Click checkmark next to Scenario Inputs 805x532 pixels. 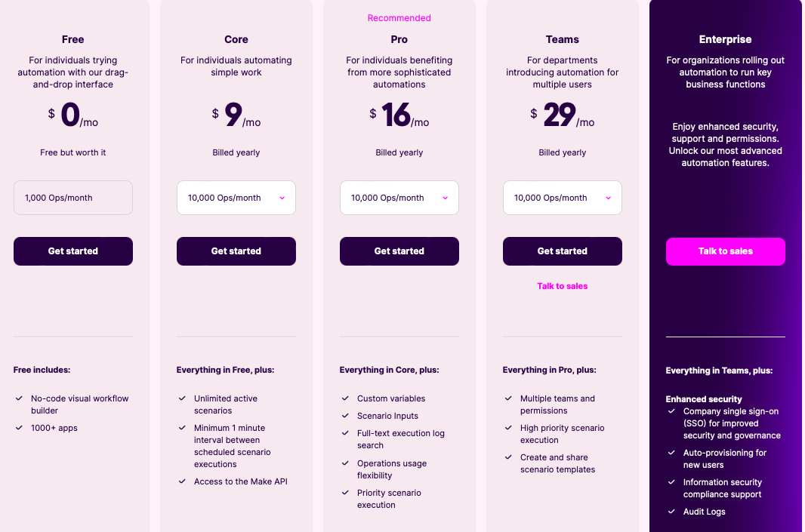click(346, 416)
